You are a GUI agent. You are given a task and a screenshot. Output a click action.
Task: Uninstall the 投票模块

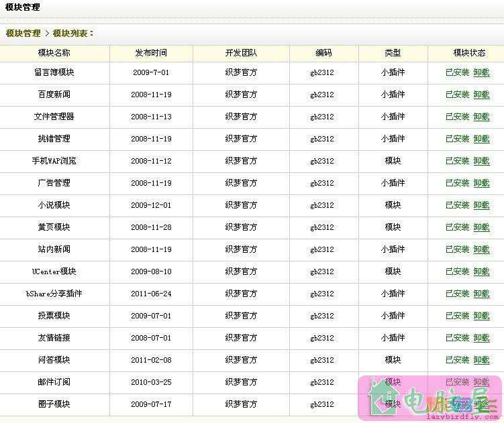pos(481,316)
